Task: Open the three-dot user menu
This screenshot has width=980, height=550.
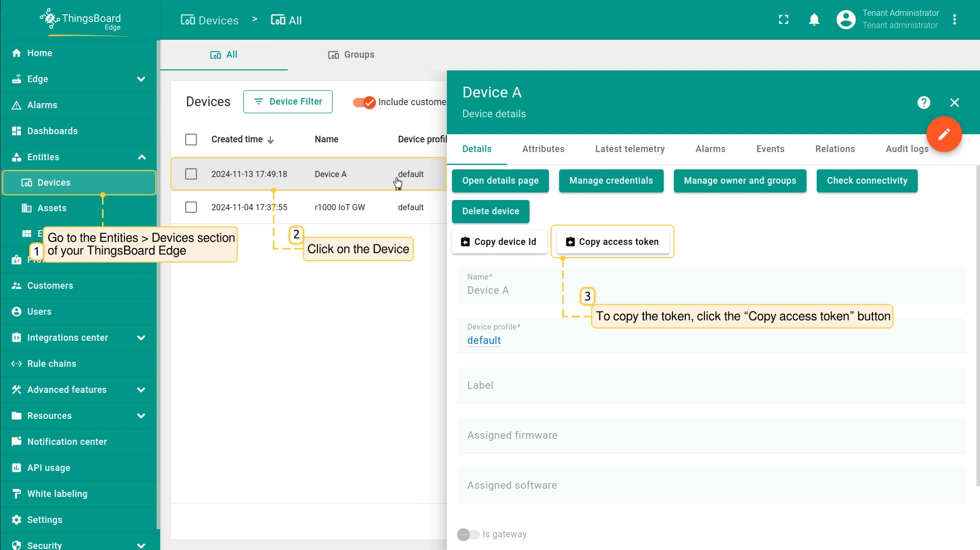Action: (954, 20)
